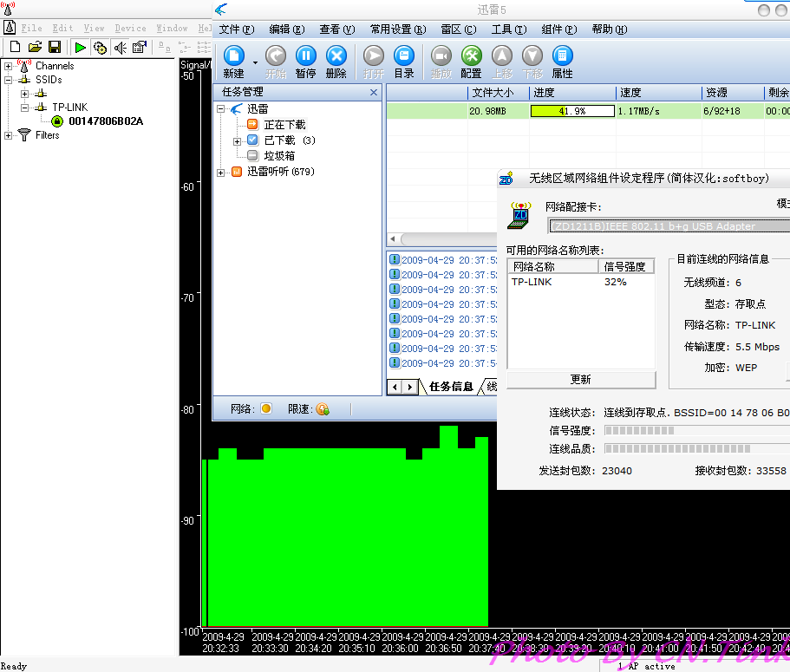790x672 pixels.
Task: Expand the Filters tree node
Action: tap(8, 135)
